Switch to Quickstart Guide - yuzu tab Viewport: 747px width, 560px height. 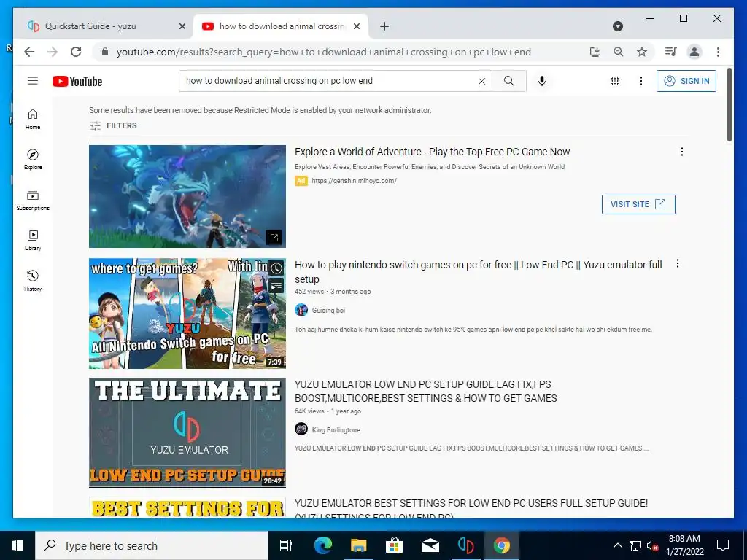coord(103,26)
